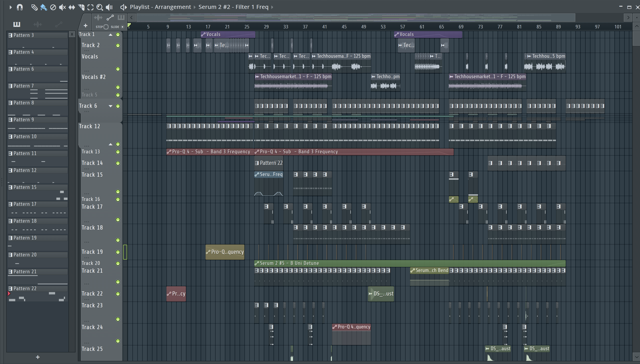Click Serum 2 #2 - Filter 1 Freq breadcrumb
Screen dimensions: 640x364
[234, 7]
